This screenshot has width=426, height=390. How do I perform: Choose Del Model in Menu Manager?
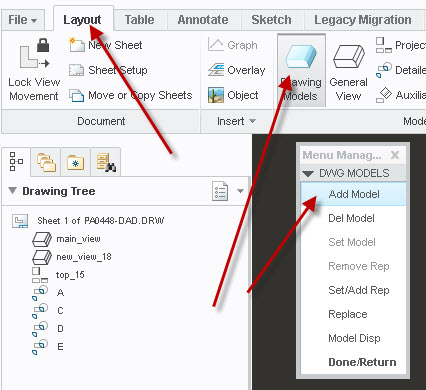click(353, 218)
